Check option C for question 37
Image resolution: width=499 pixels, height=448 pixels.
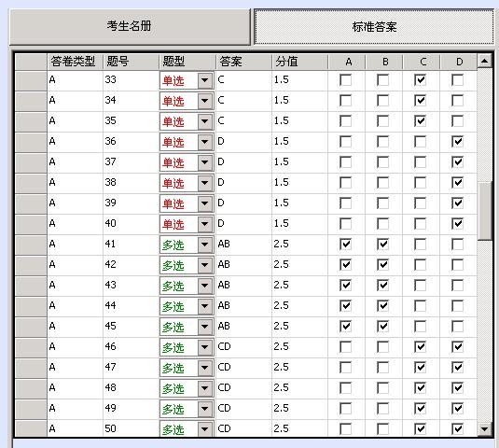pyautogui.click(x=420, y=162)
